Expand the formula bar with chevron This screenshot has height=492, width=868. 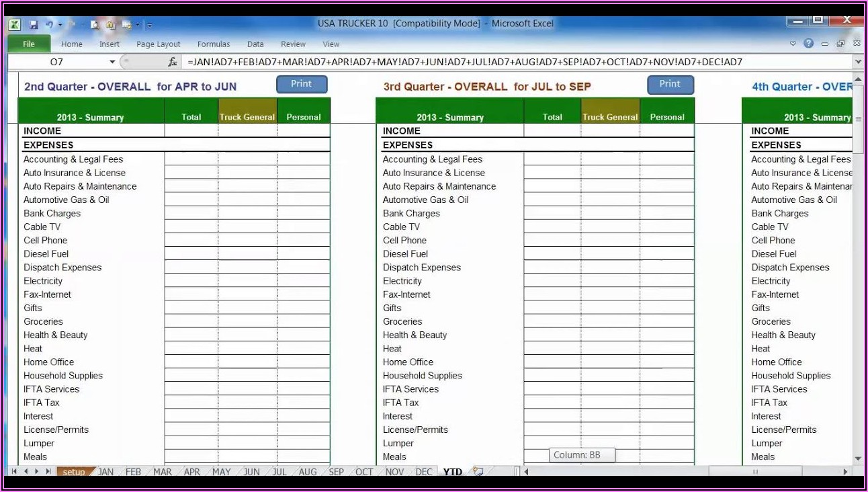pos(858,62)
